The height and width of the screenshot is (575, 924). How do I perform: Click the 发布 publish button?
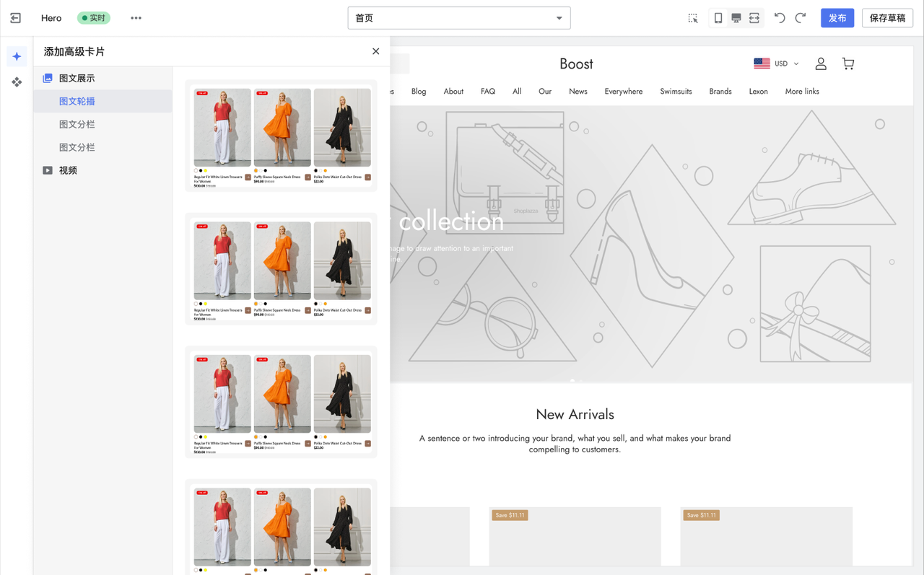point(837,18)
